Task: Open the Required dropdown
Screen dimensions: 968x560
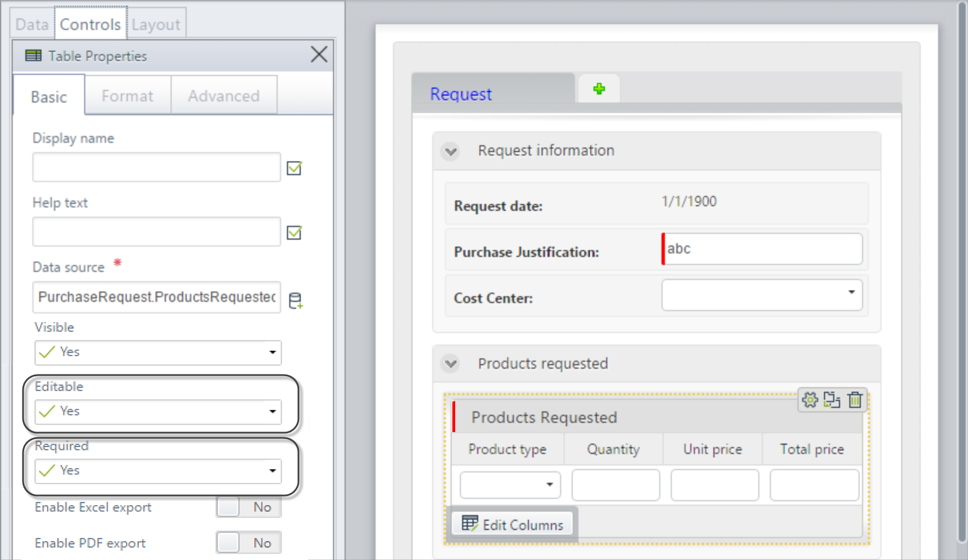Action: pos(158,471)
